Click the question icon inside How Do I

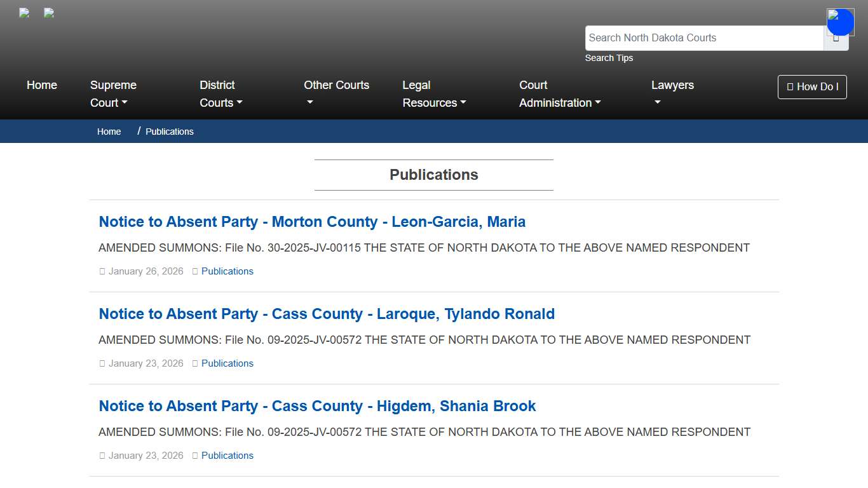[x=790, y=87]
